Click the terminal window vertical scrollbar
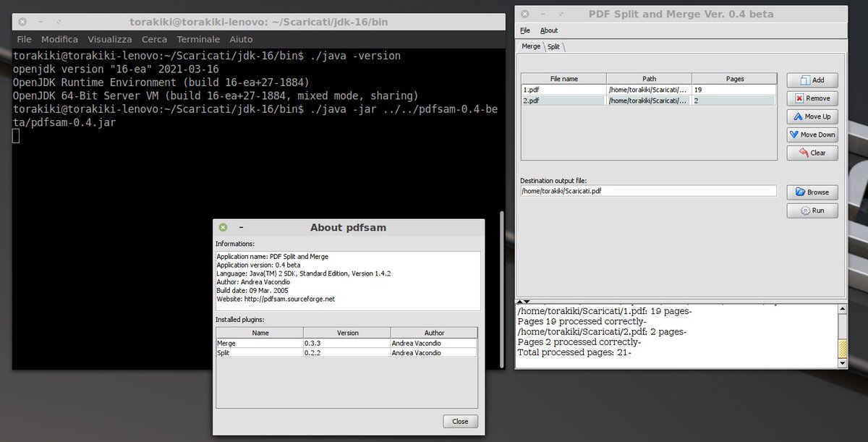This screenshot has height=442, width=868. click(x=501, y=289)
